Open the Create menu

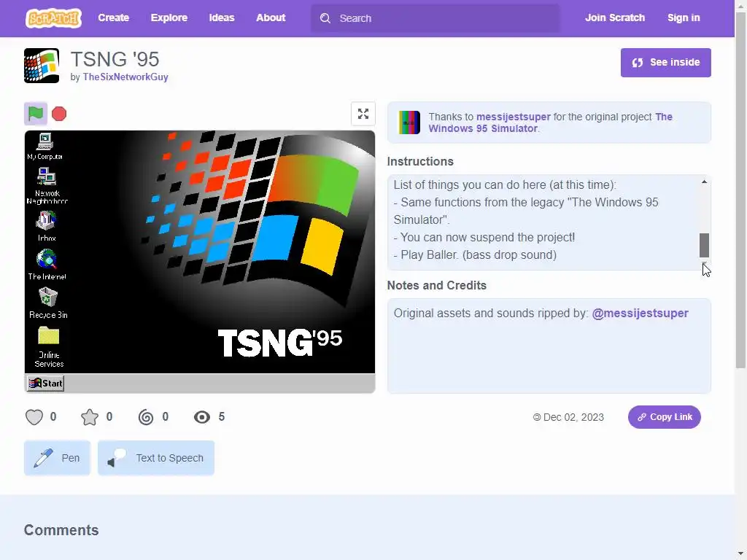pos(113,17)
